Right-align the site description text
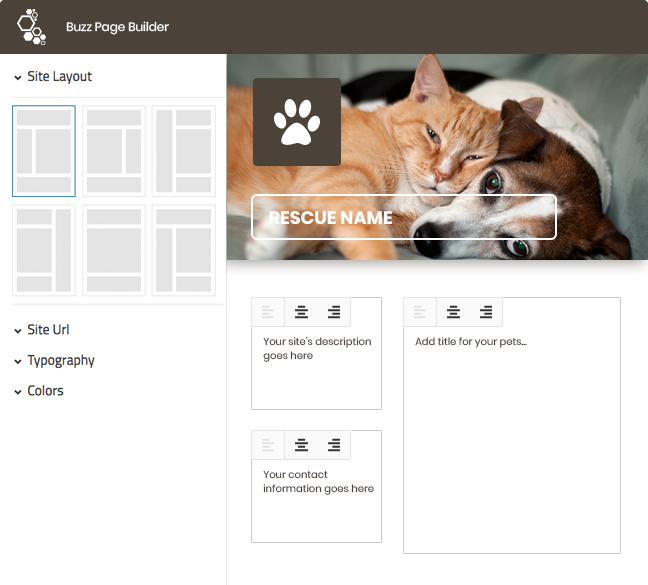 (334, 312)
